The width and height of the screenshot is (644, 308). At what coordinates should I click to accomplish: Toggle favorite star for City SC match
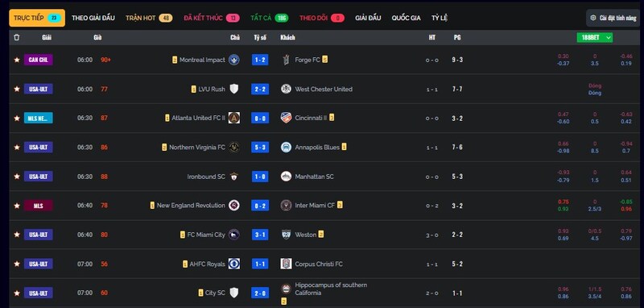[17, 293]
